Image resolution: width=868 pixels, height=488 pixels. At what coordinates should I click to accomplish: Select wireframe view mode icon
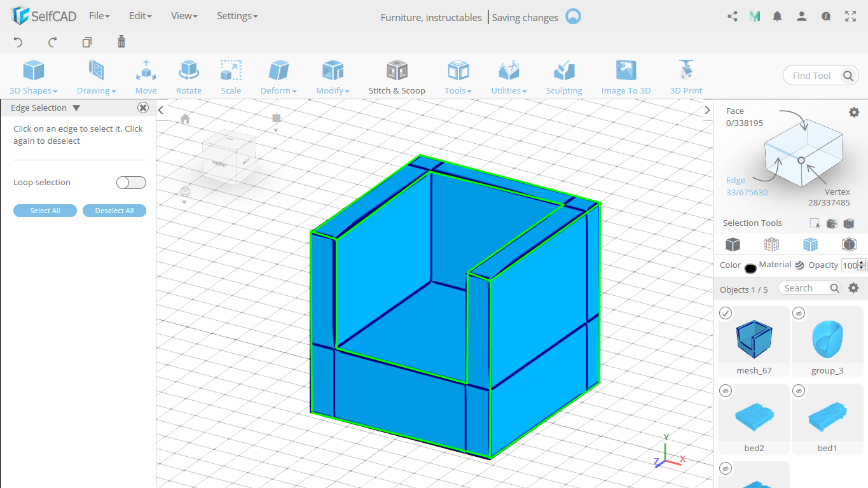[x=771, y=244]
